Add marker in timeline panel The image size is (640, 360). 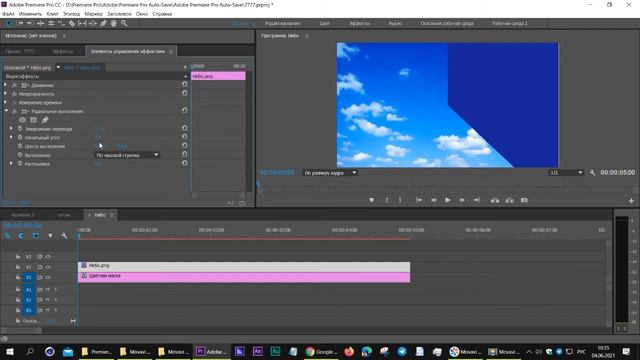pos(50,236)
